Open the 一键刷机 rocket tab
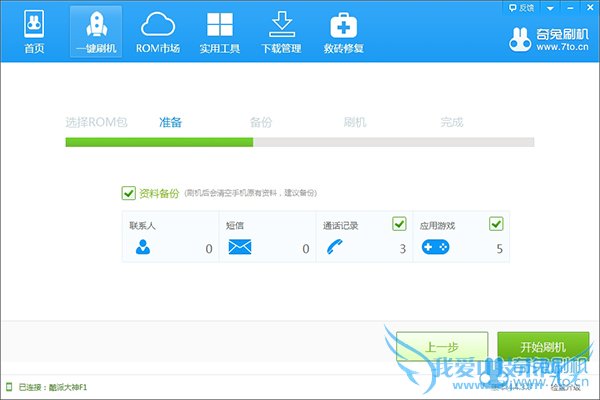Viewport: 600px width, 400px height. (x=96, y=32)
